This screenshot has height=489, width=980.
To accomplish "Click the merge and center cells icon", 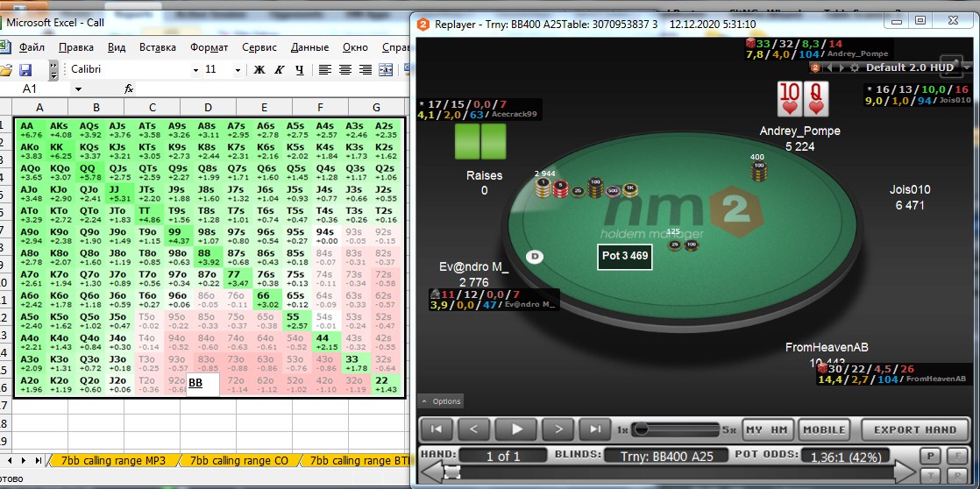I will [x=386, y=69].
